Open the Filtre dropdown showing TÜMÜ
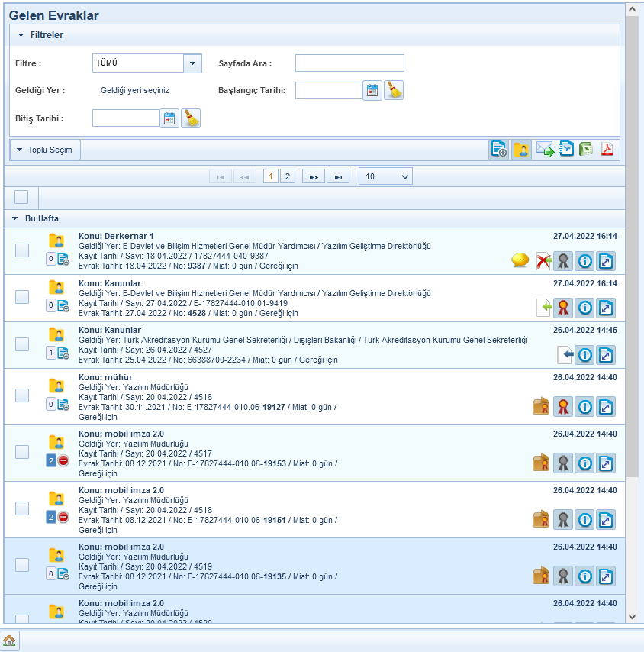This screenshot has width=644, height=652. [192, 63]
